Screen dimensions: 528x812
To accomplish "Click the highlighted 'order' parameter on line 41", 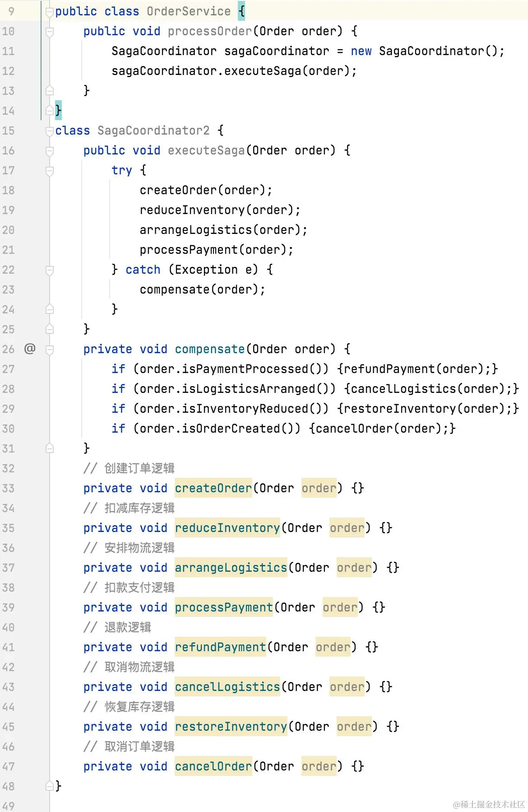I will pyautogui.click(x=333, y=647).
